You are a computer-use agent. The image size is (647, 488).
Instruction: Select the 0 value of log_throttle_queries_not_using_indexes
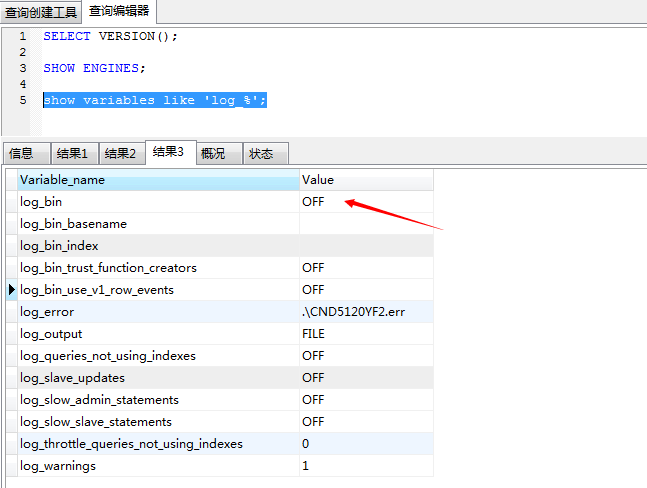tap(366, 444)
